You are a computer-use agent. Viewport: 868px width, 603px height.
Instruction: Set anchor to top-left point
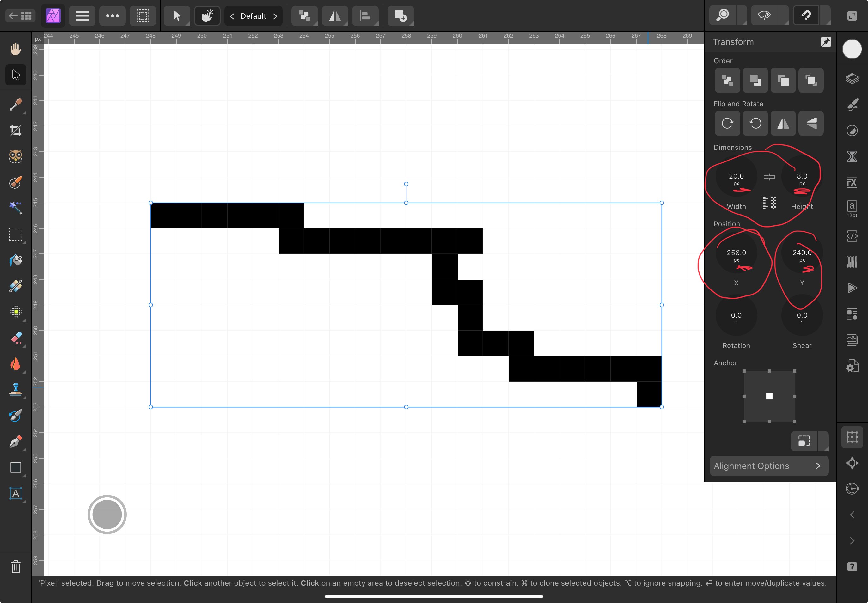tap(744, 371)
